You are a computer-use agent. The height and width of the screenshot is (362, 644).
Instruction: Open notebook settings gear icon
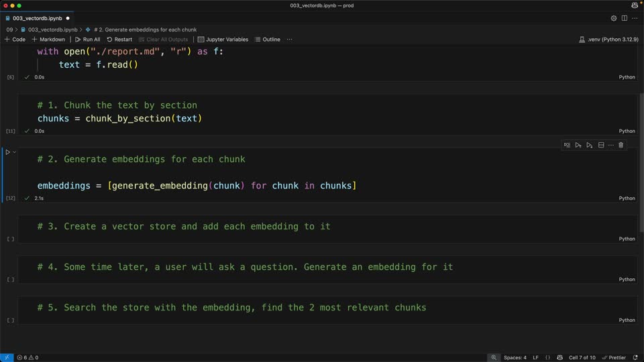point(614,18)
